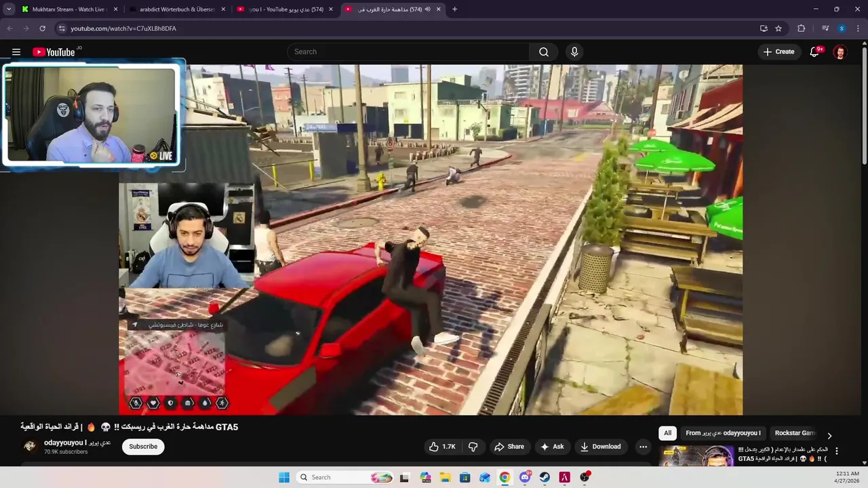Screen dimensions: 868x488
Task: Select the Rockstar Games filter chip
Action: click(x=795, y=433)
